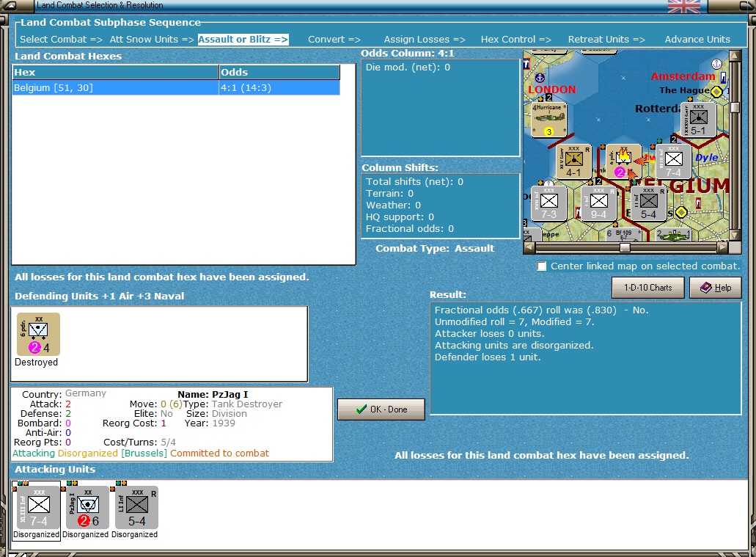
Task: Click the Assign Losses subphase step
Action: [x=425, y=40]
